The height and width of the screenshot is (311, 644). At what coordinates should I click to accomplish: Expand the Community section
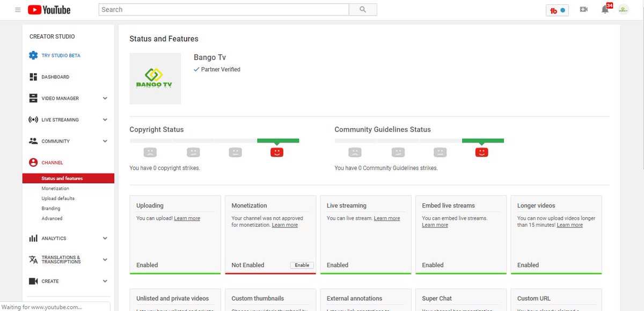point(105,141)
